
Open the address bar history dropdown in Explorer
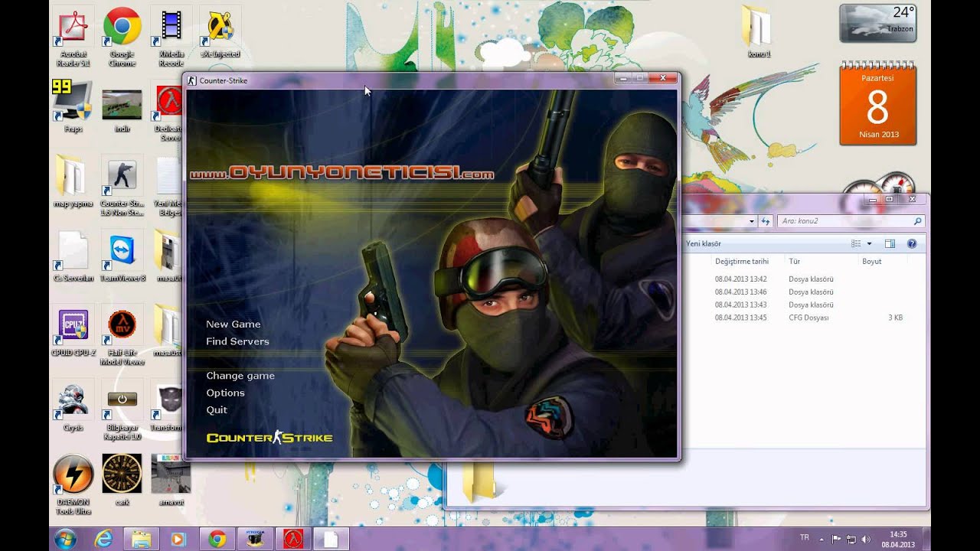tap(752, 221)
